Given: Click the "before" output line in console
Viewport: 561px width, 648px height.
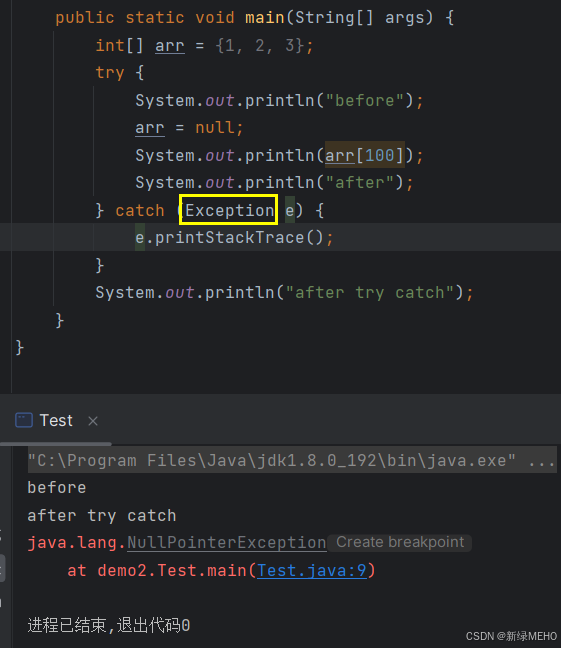Looking at the screenshot, I should point(57,488).
